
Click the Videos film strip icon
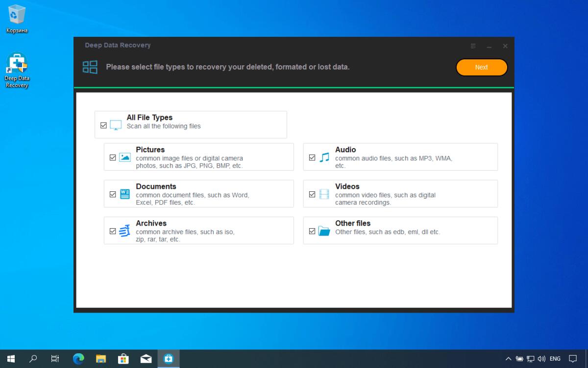[x=325, y=194]
